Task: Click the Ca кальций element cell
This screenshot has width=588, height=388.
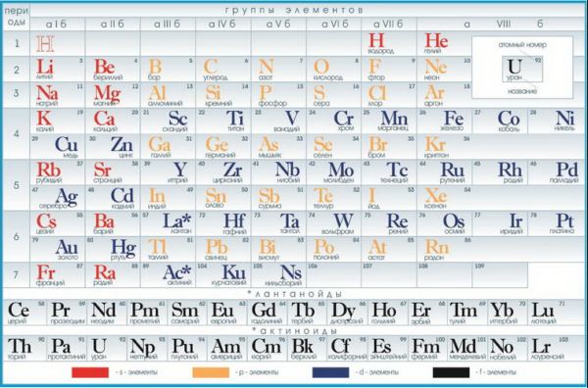Action: click(113, 121)
